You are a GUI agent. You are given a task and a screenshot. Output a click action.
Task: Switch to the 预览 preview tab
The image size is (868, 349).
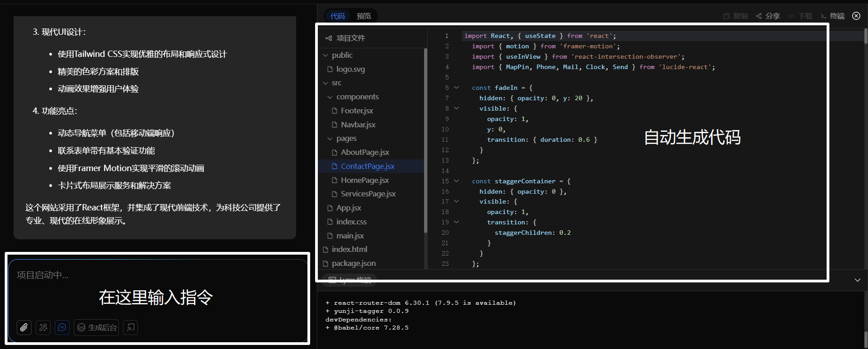(363, 16)
